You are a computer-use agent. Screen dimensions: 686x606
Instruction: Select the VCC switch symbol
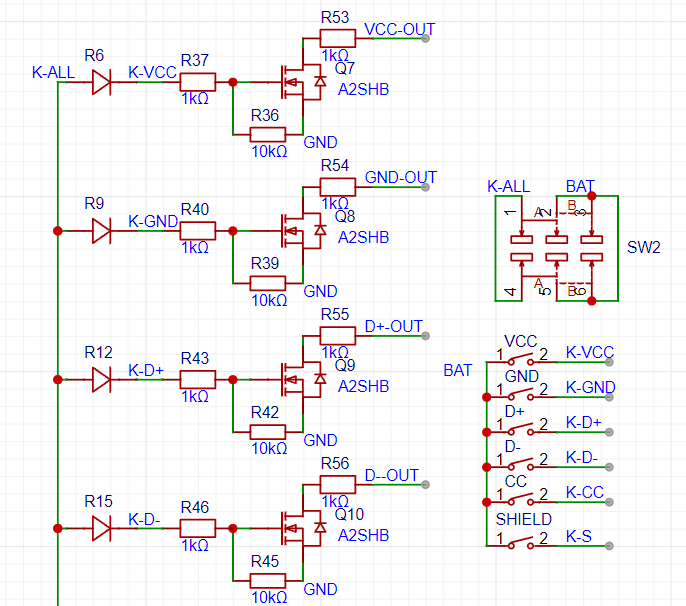(x=522, y=361)
